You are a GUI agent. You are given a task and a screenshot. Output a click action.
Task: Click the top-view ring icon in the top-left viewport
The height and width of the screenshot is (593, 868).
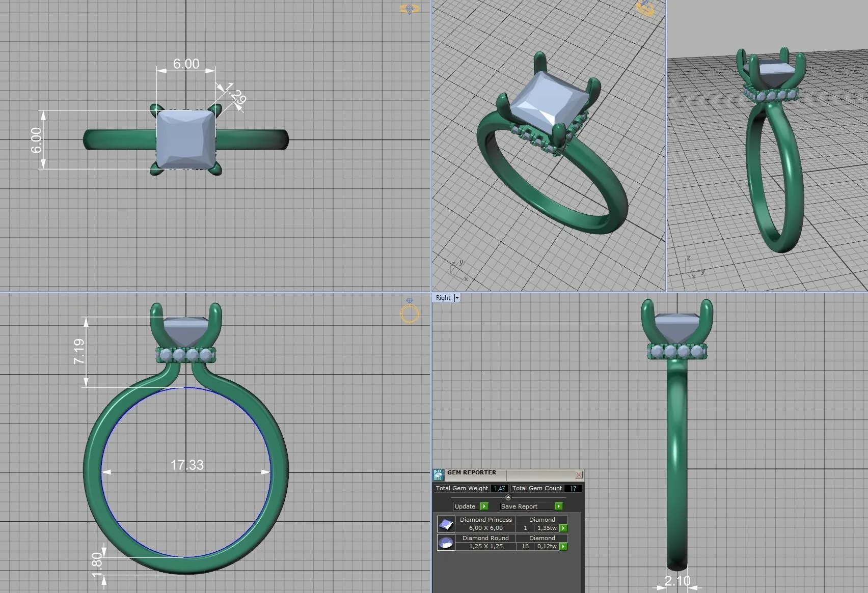(410, 9)
